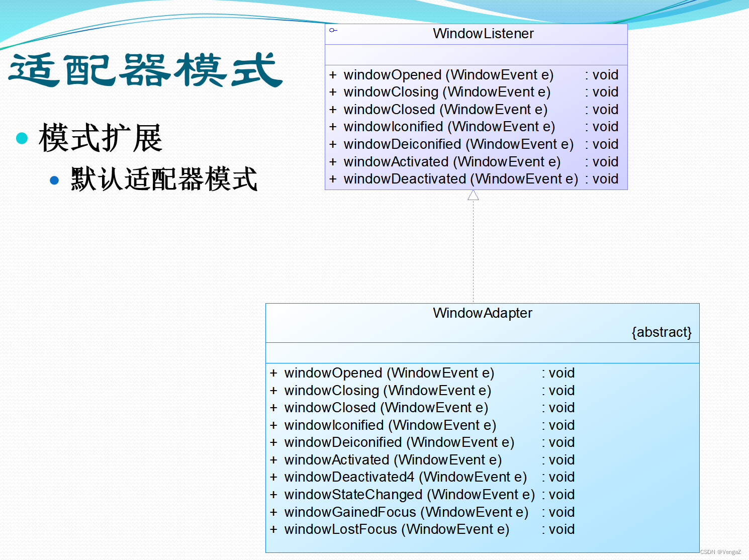Viewport: 749px width, 560px height.
Task: Select windowActivated method in WindowListener
Action: (x=474, y=162)
